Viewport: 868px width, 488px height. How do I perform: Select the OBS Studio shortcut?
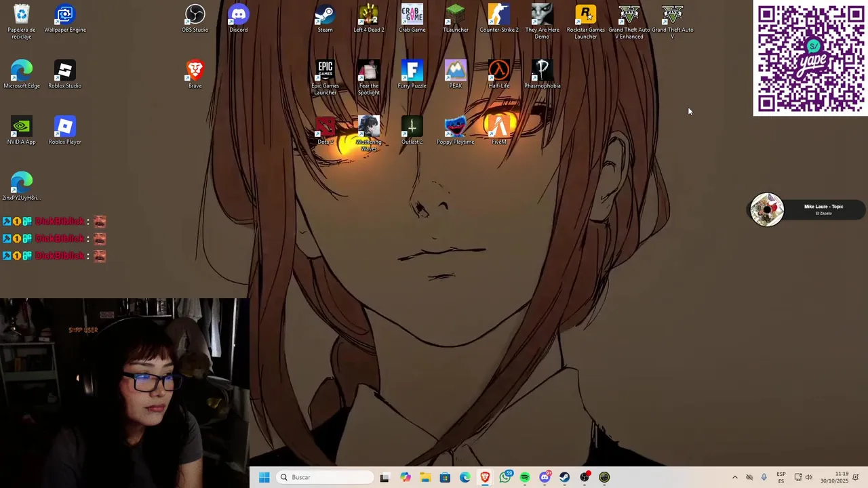pos(195,19)
